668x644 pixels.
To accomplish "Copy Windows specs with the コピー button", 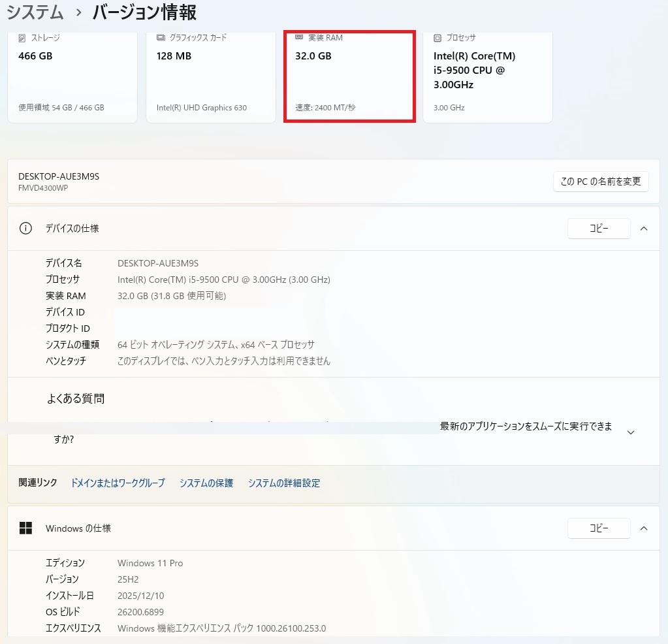I will coord(599,528).
